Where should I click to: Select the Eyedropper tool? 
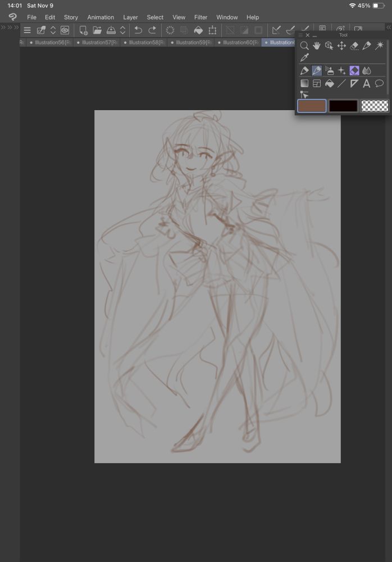(304, 57)
